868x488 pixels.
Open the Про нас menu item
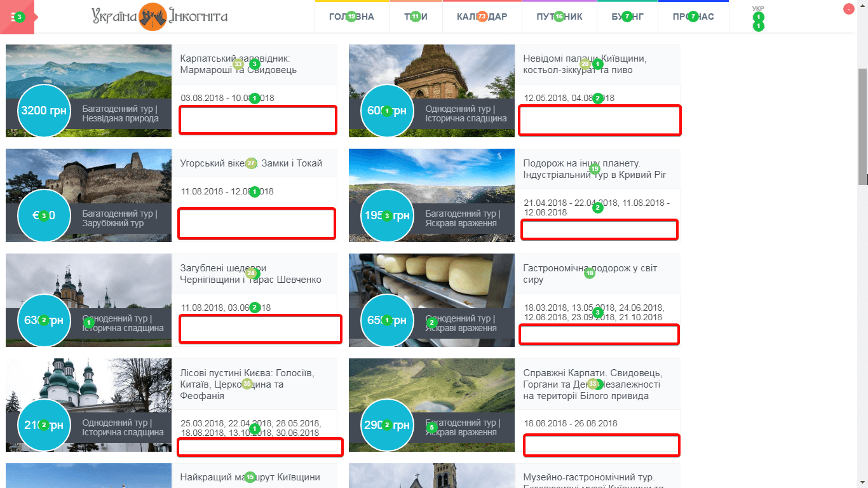pyautogui.click(x=693, y=17)
